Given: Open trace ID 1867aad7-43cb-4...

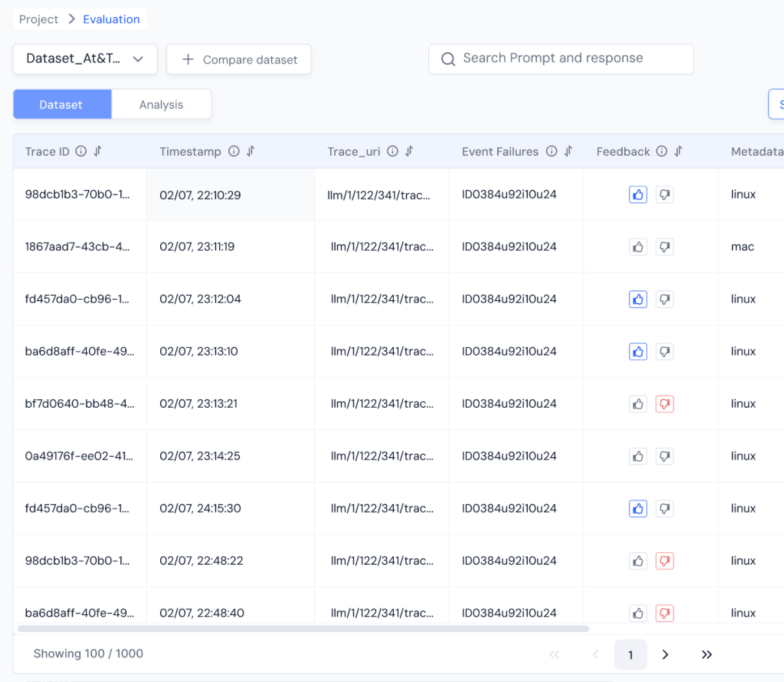Looking at the screenshot, I should (77, 247).
